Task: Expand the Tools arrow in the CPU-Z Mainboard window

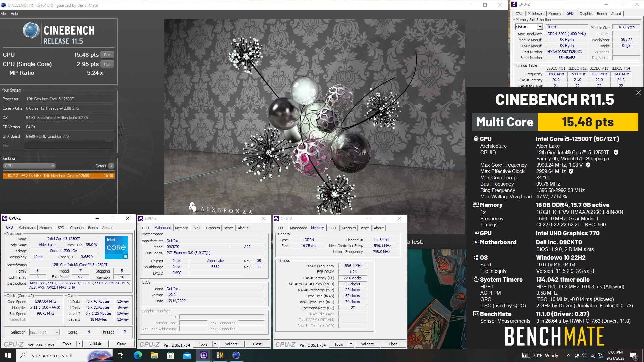Action: click(x=215, y=344)
